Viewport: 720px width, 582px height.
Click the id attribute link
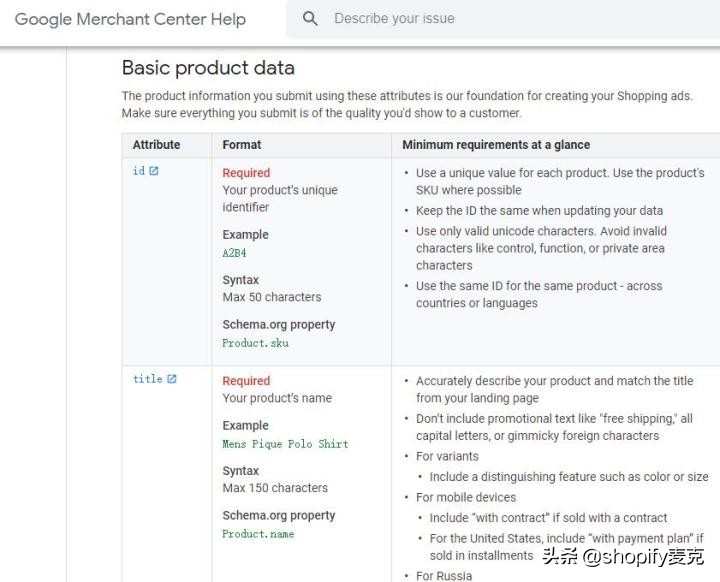pyautogui.click(x=138, y=171)
